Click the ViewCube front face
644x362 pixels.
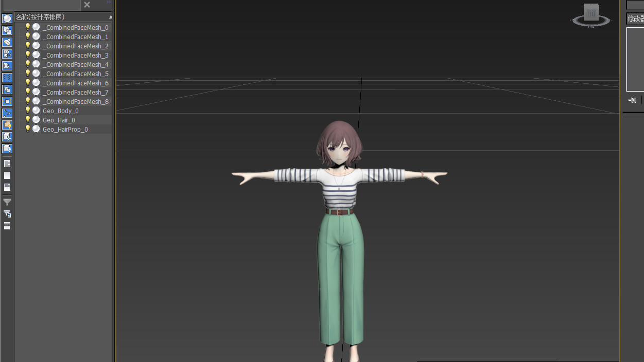pos(591,12)
